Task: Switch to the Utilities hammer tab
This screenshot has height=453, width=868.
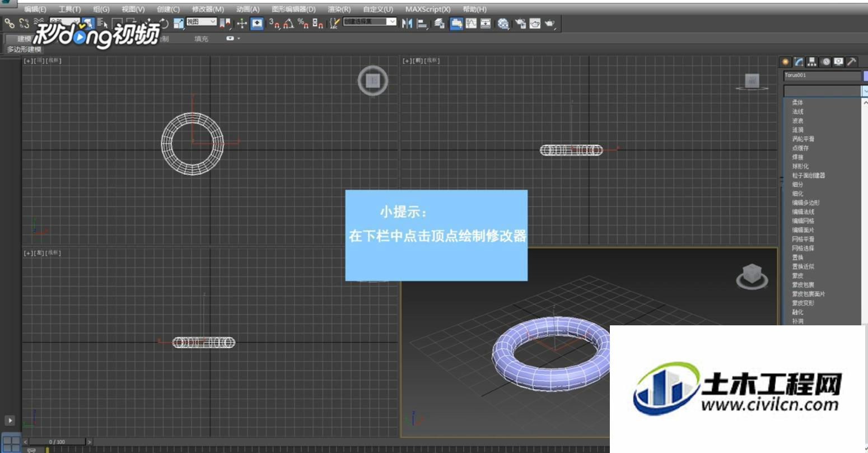Action: (852, 62)
